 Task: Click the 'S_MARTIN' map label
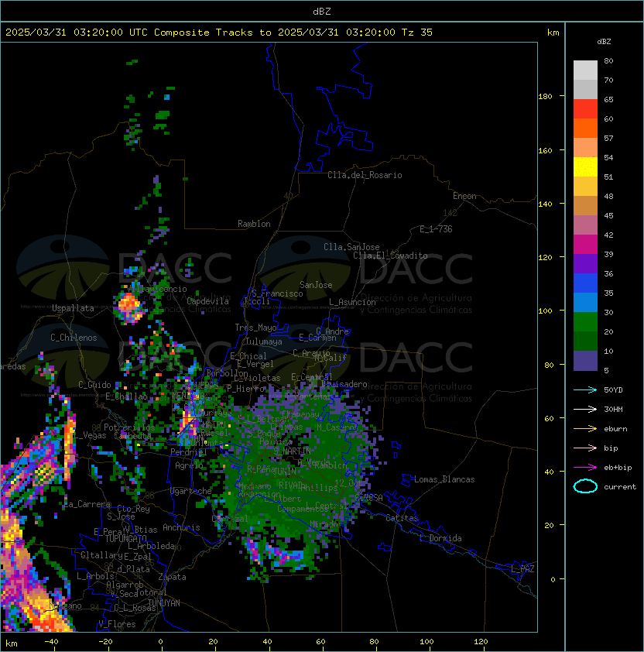[292, 451]
